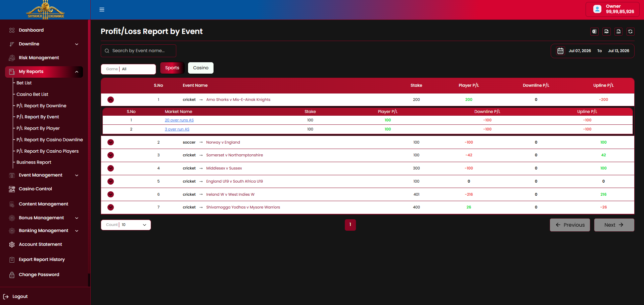Open P/L Report By Downline

pos(41,106)
